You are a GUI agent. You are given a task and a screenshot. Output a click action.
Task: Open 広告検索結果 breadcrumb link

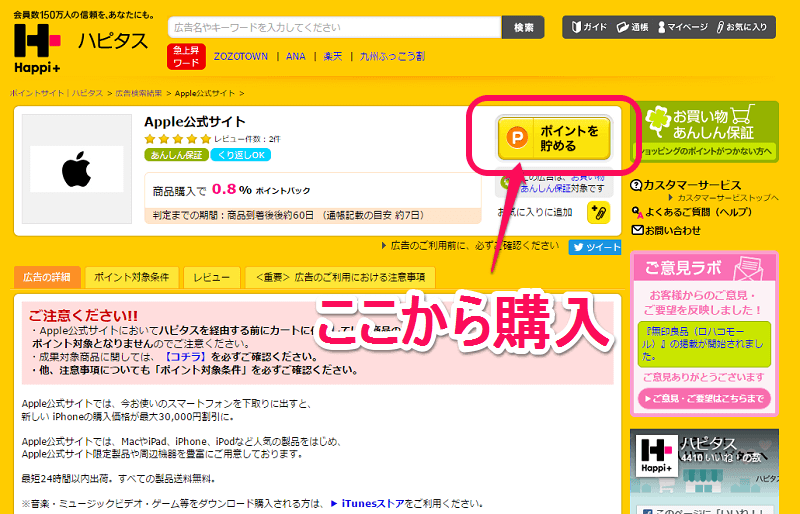pos(138,93)
